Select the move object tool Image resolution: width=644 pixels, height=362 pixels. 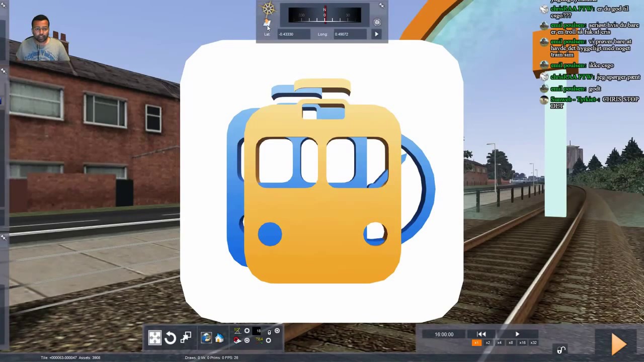155,338
